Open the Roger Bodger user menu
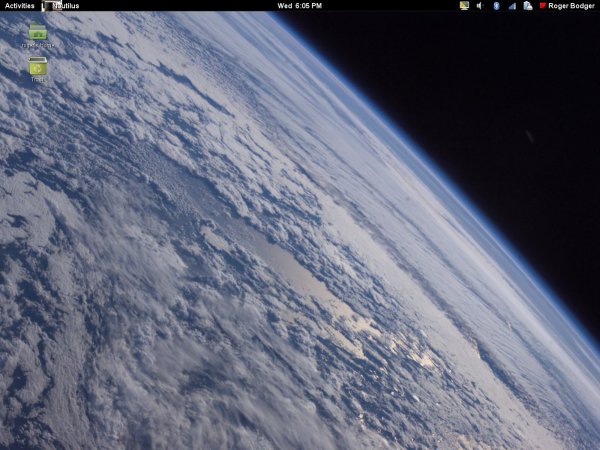 [x=567, y=6]
